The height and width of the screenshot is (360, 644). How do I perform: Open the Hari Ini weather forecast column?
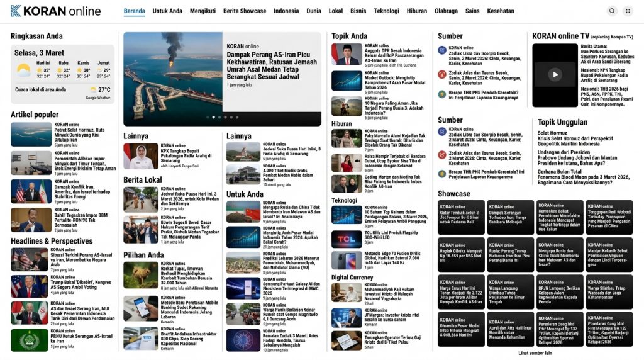tap(43, 69)
